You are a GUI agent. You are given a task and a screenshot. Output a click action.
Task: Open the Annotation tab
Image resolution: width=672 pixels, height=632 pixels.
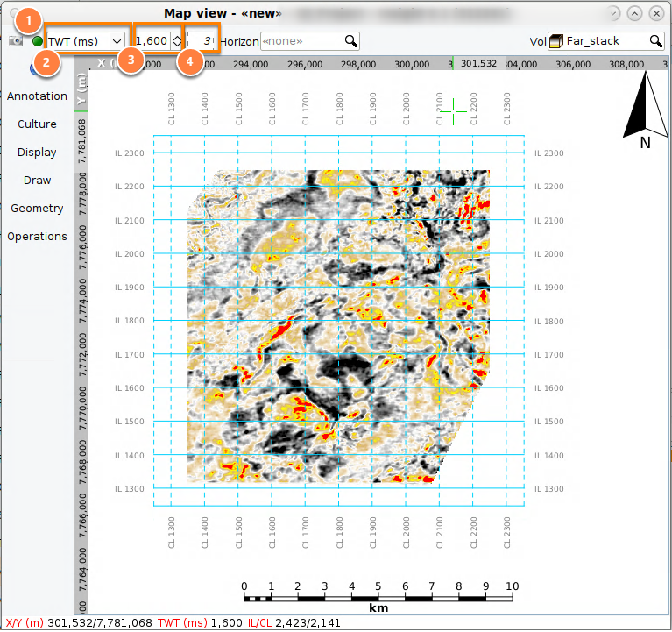coord(37,96)
